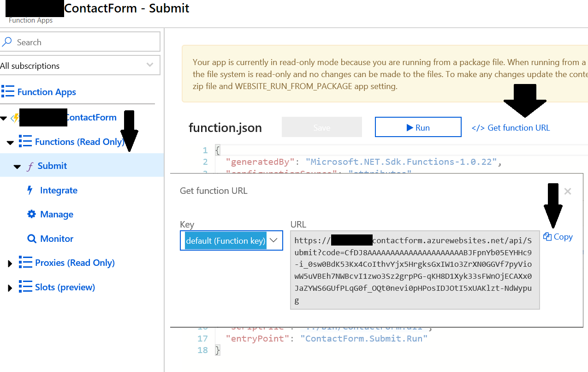Screen dimensions: 588x372
Task: Click the search magnifier icon
Action: tap(7, 42)
